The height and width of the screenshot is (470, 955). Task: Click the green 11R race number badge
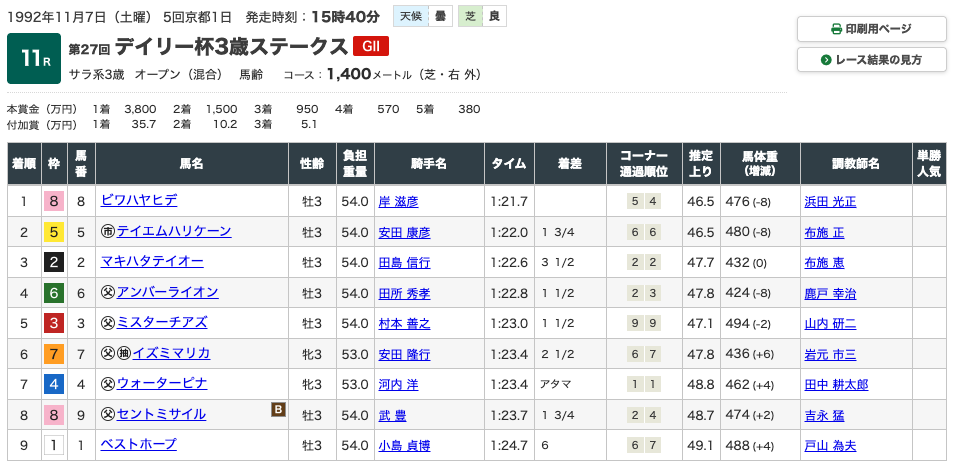pos(33,59)
